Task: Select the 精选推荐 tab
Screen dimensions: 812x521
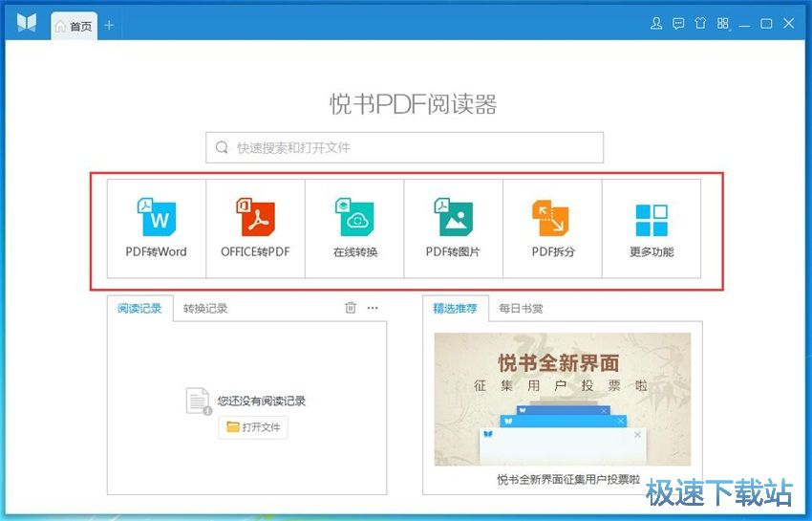Action: coord(455,309)
